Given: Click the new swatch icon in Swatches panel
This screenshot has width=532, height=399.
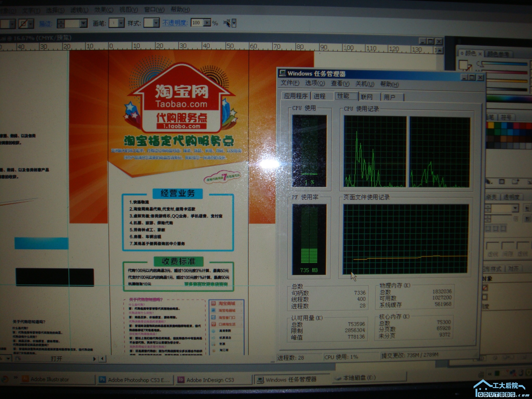Looking at the screenshot, I should (515, 182).
